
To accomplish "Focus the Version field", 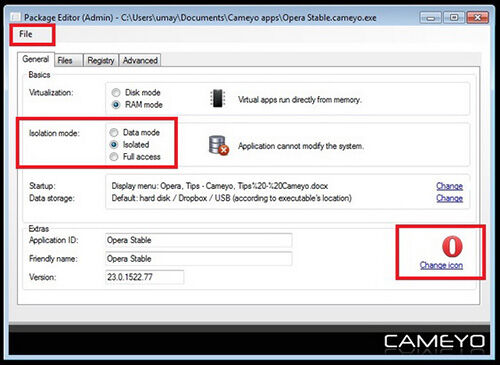I will coord(144,277).
